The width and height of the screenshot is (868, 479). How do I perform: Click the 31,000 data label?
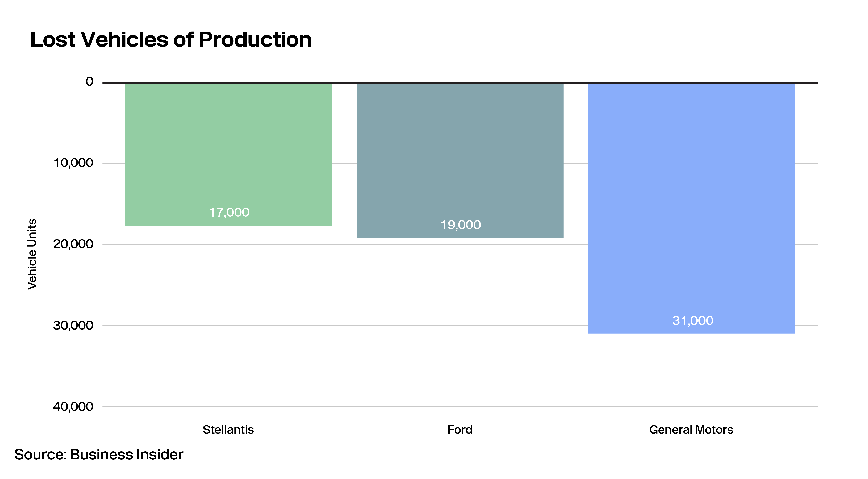point(693,321)
